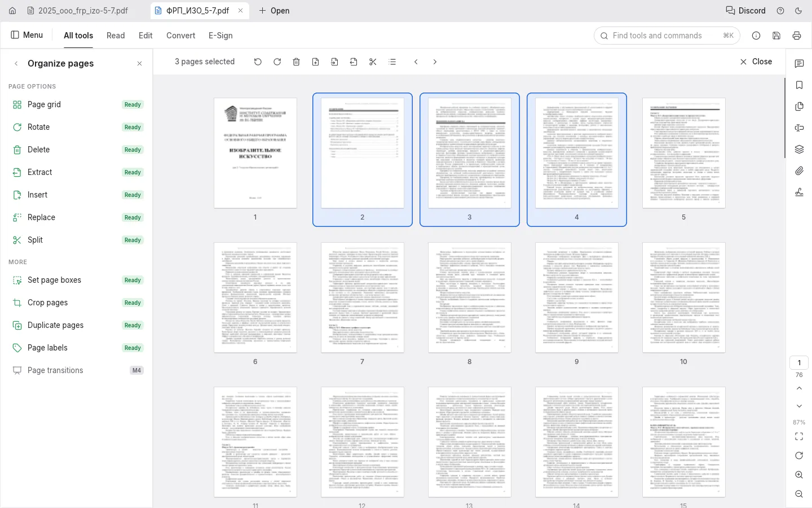812x508 pixels.
Task: Rotate selected pages counterclockwise
Action: (x=258, y=62)
